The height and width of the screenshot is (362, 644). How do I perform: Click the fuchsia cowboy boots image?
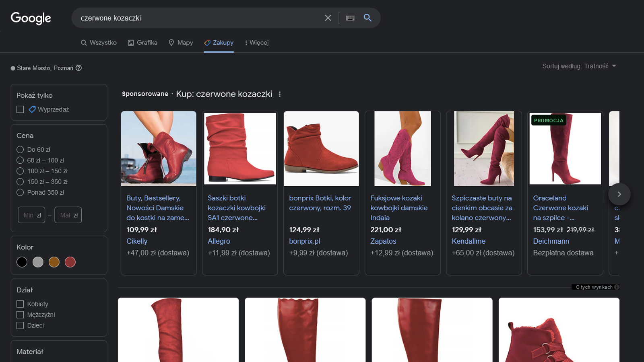[402, 149]
